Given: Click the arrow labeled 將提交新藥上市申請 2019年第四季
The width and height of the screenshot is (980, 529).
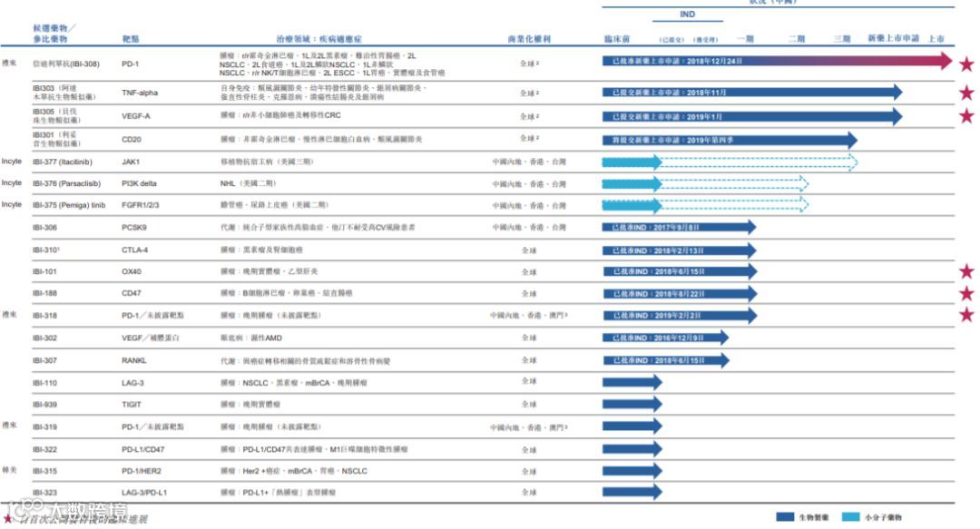Looking at the screenshot, I should 730,140.
